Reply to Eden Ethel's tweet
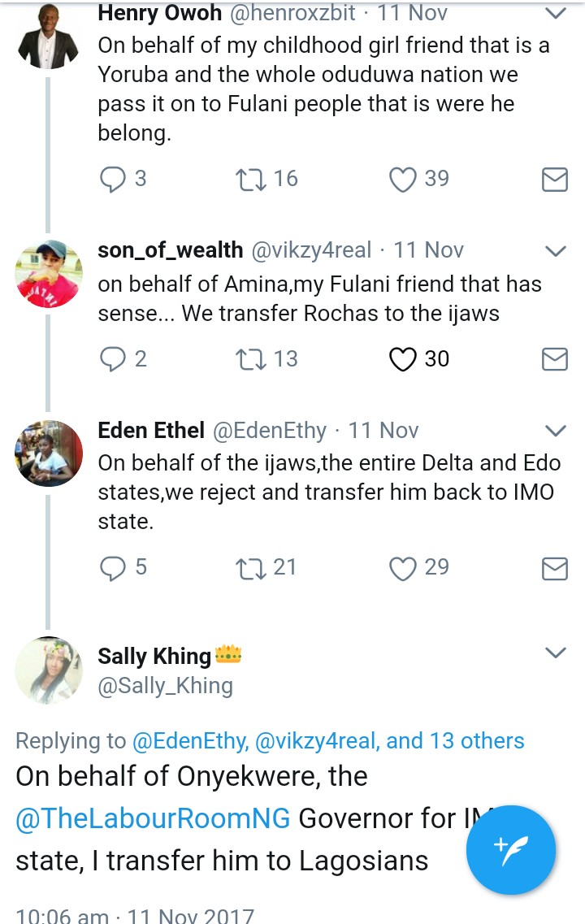 [112, 567]
